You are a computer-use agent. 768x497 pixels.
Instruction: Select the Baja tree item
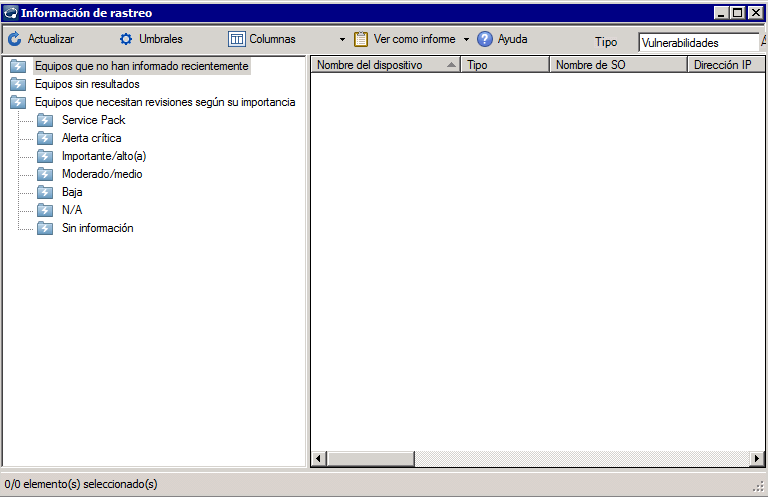72,192
